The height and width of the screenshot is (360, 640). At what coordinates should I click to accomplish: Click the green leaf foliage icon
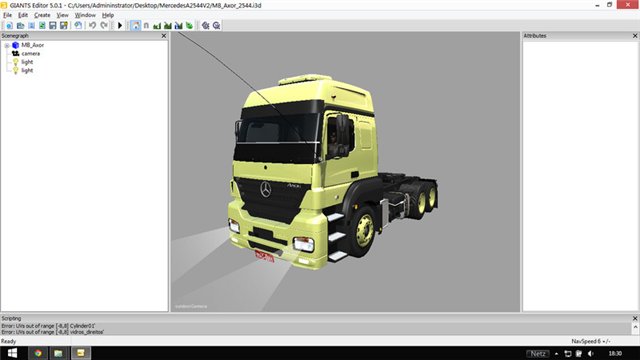[189, 25]
